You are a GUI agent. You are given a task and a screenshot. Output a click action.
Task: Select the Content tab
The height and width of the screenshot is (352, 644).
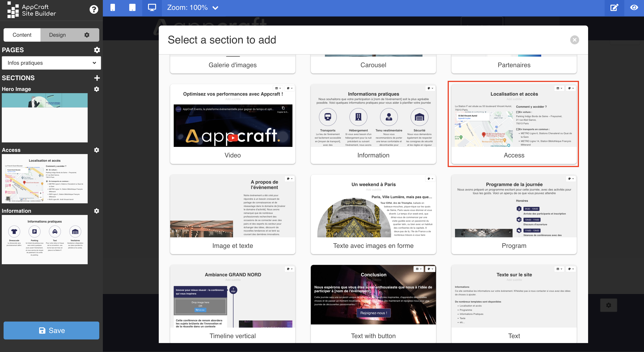pos(22,35)
